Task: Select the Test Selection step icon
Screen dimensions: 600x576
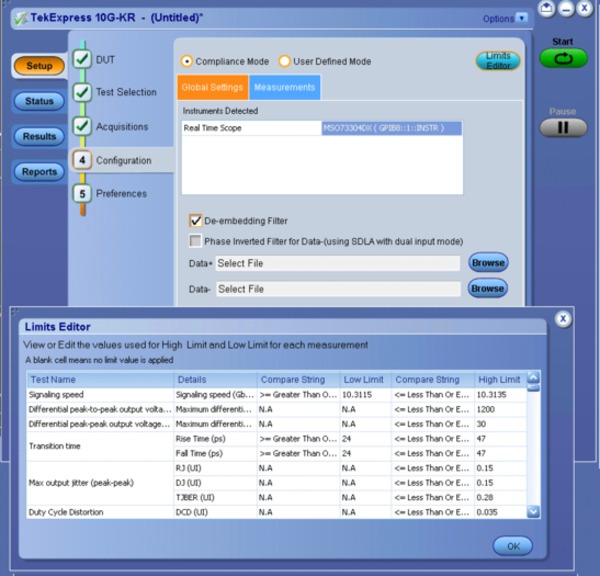Action: (x=81, y=93)
